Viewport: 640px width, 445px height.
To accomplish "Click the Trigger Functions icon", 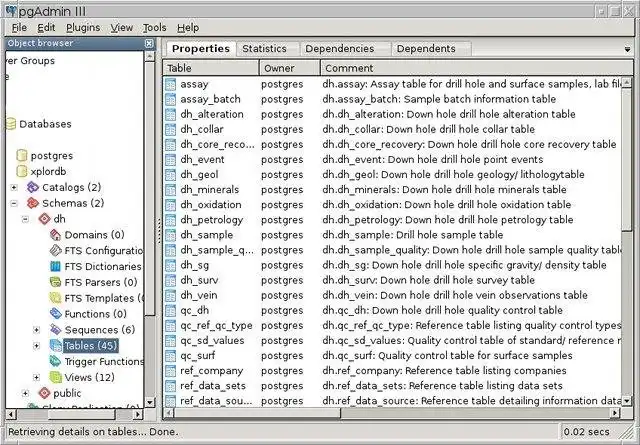I will point(55,361).
